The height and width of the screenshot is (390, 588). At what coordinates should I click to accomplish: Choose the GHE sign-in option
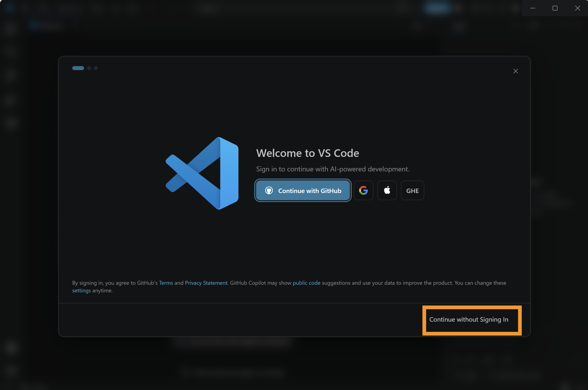pos(412,191)
